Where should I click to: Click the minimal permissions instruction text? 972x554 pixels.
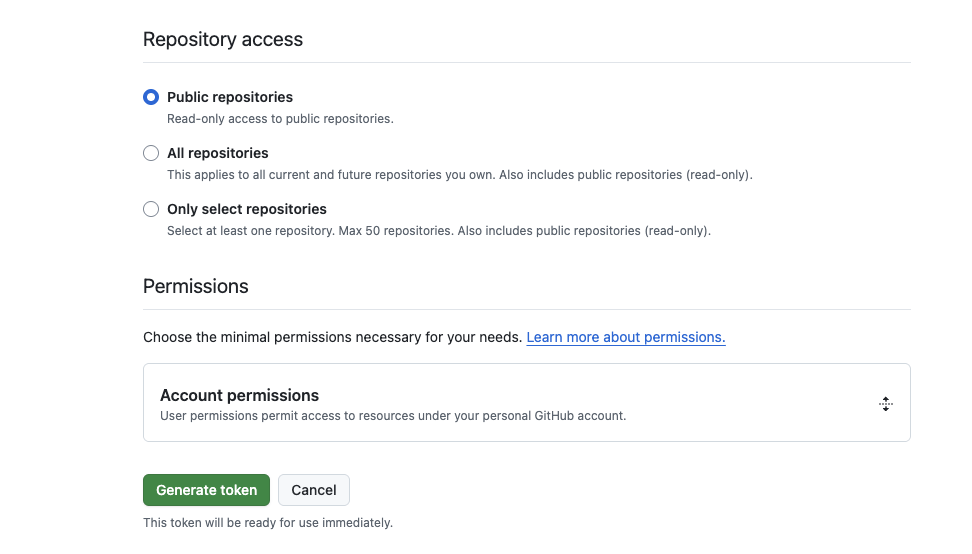pos(332,337)
